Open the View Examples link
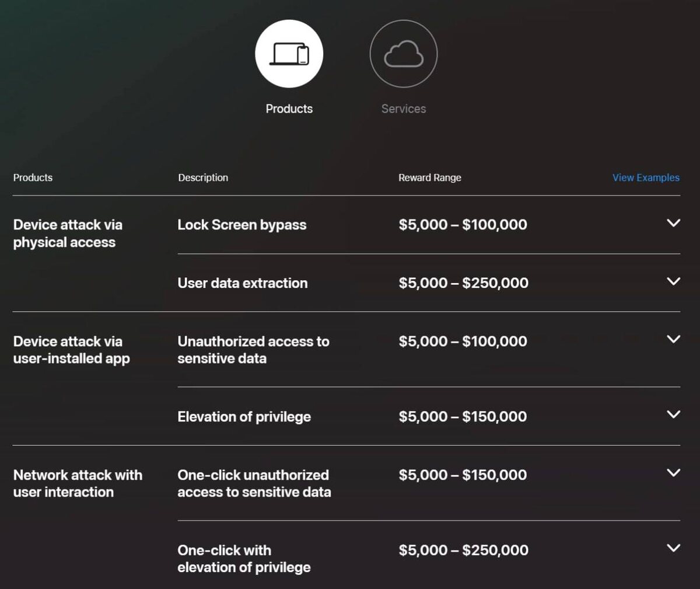The image size is (700, 589). pyautogui.click(x=645, y=177)
